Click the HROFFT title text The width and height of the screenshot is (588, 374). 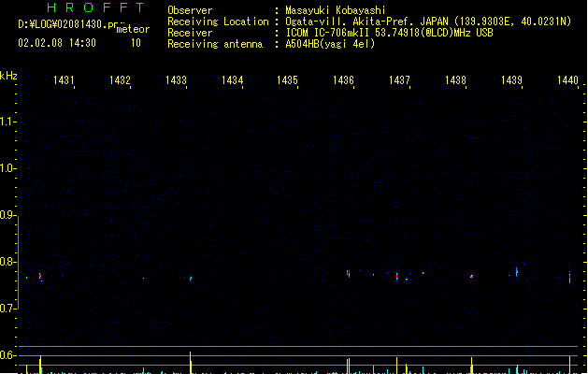95,7
